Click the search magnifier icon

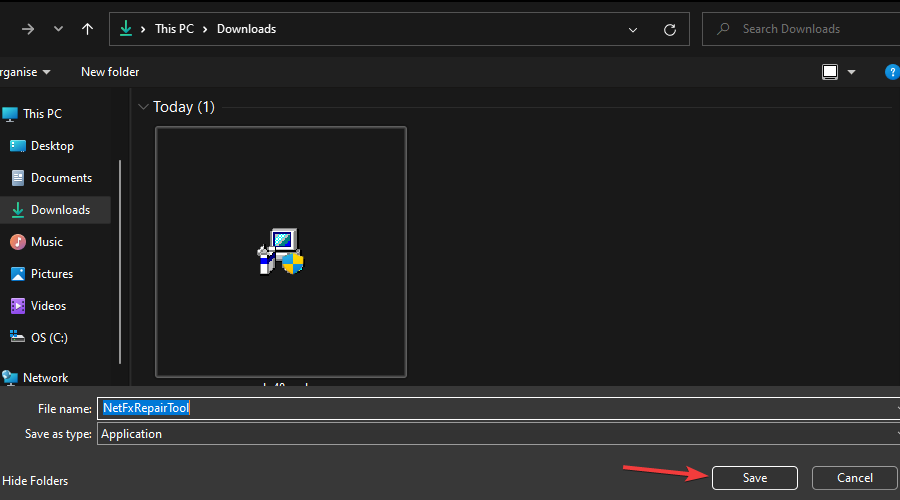pyautogui.click(x=723, y=29)
